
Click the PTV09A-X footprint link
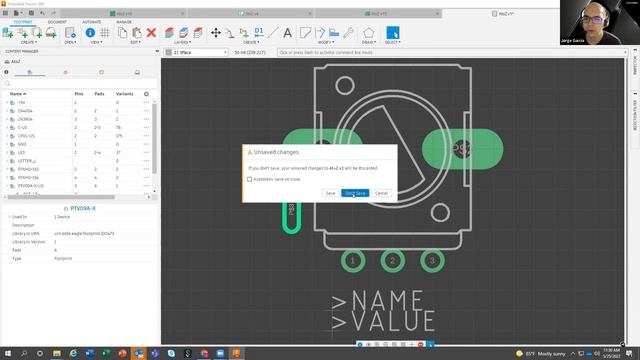pyautogui.click(x=83, y=209)
